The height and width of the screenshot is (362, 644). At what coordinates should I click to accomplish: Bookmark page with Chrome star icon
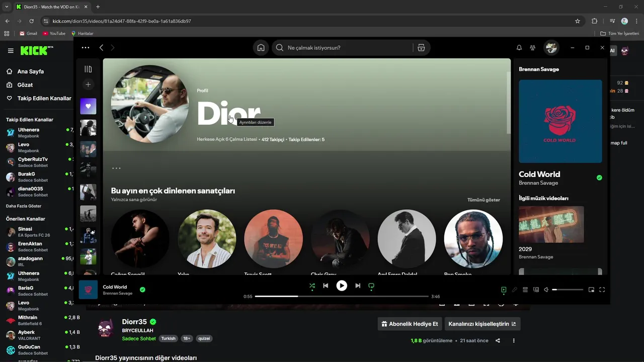(x=578, y=21)
